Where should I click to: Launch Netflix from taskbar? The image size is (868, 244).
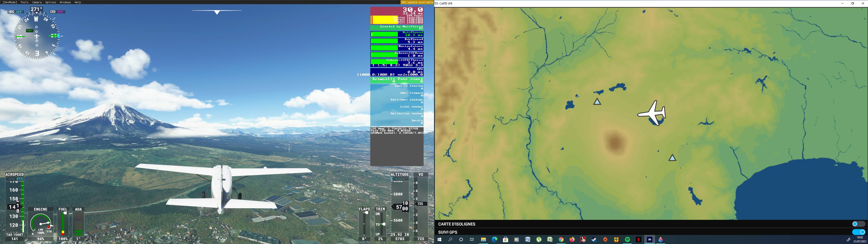(639, 240)
